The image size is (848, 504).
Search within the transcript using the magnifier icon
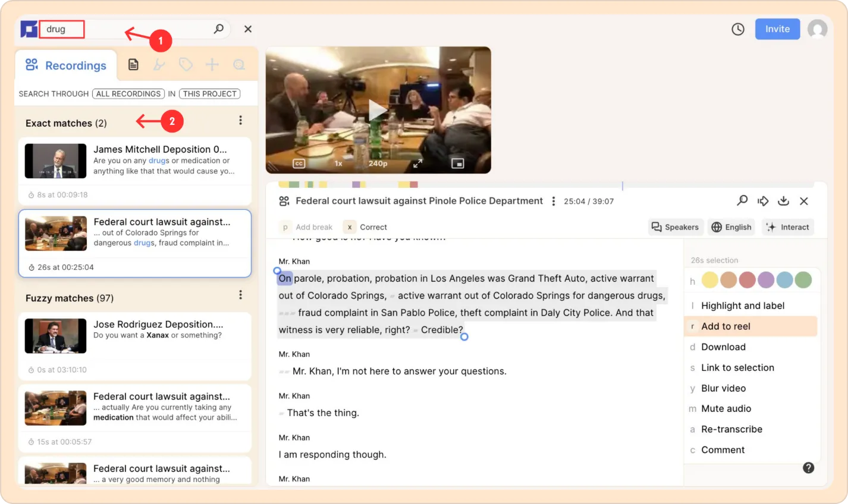pos(742,201)
